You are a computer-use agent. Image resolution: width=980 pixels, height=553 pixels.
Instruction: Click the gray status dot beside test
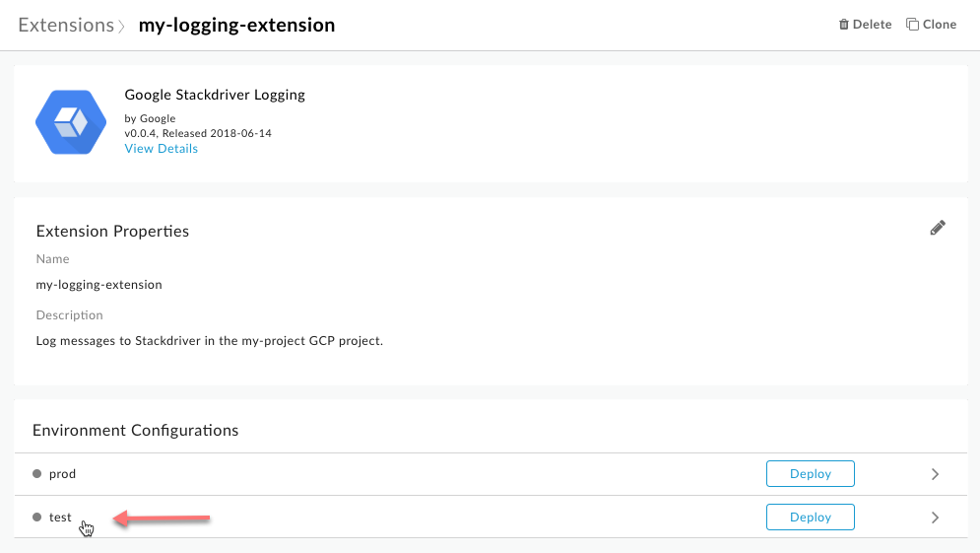point(37,517)
